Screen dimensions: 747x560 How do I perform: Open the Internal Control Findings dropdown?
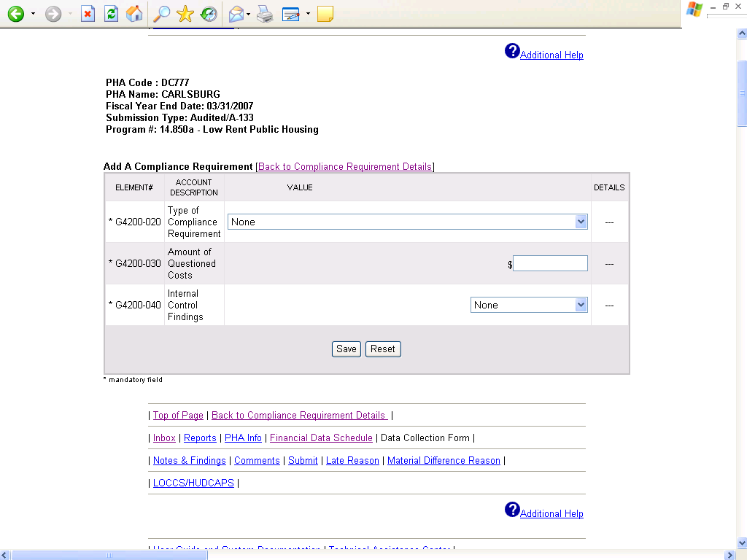[x=529, y=305]
